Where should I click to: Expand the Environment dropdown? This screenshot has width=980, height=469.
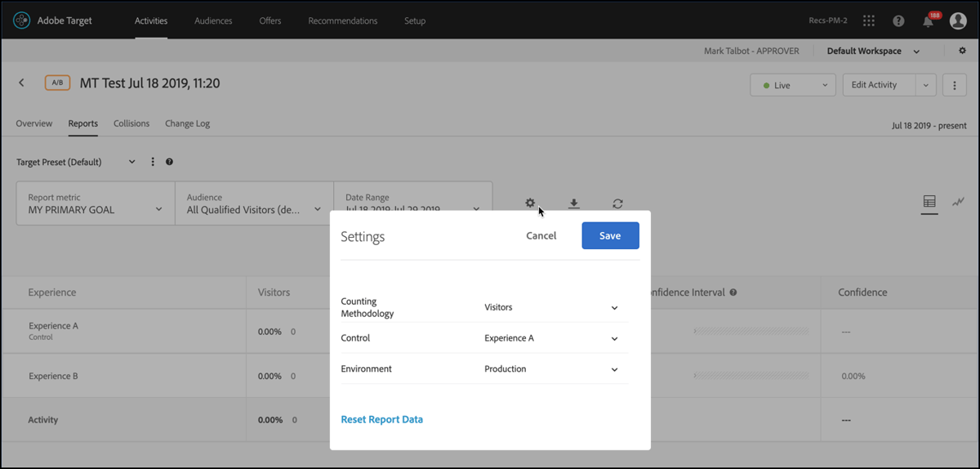pos(551,369)
